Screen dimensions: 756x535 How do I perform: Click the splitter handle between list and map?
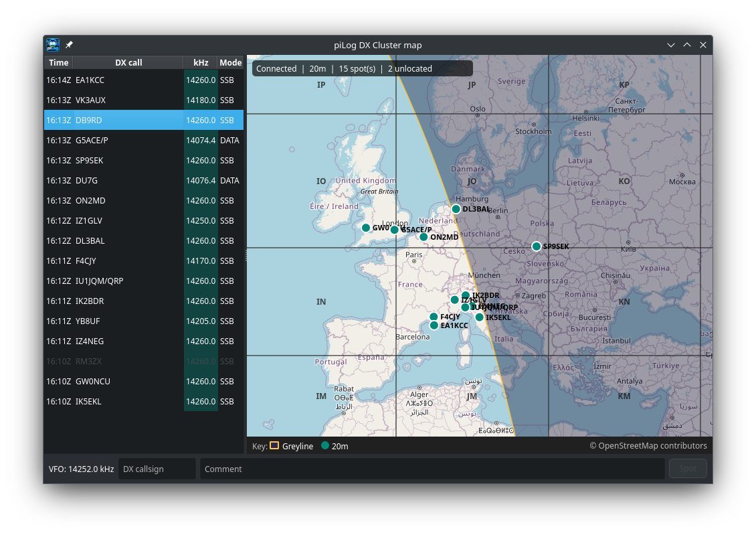click(x=246, y=254)
